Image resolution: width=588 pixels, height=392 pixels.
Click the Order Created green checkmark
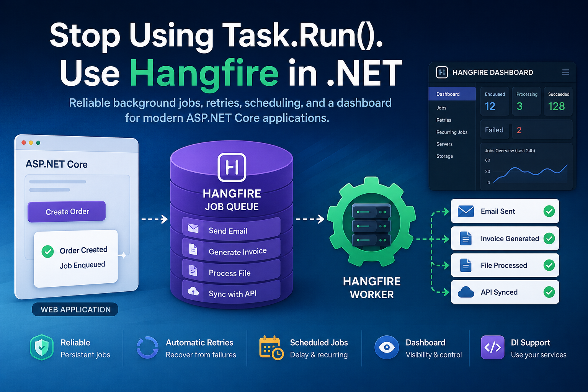click(x=47, y=252)
